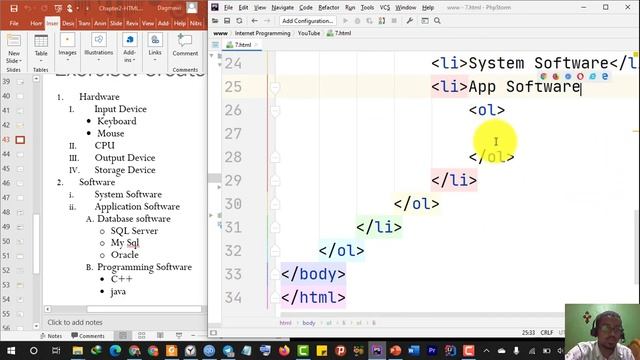Toggle PhpStorm tool windows icon in status bar
Screen dimensions: 640x360
pos(213,333)
